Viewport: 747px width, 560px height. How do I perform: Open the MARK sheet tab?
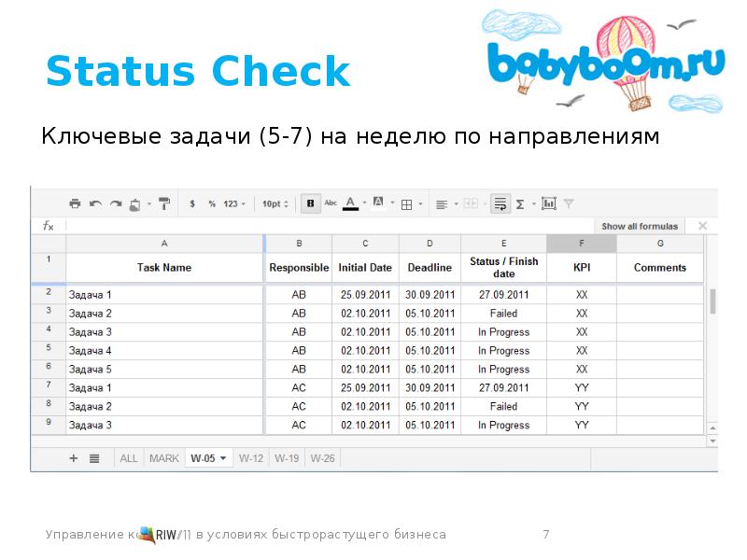pyautogui.click(x=163, y=458)
